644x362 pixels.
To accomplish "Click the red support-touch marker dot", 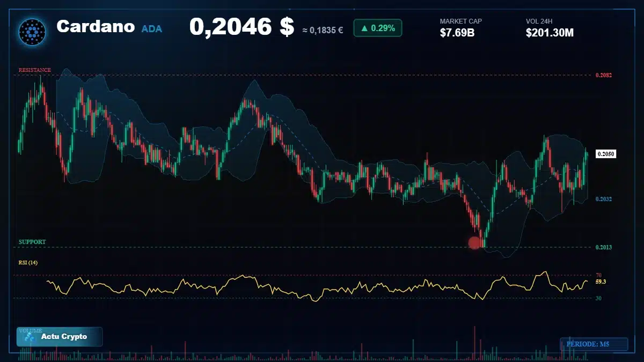I will 474,243.
